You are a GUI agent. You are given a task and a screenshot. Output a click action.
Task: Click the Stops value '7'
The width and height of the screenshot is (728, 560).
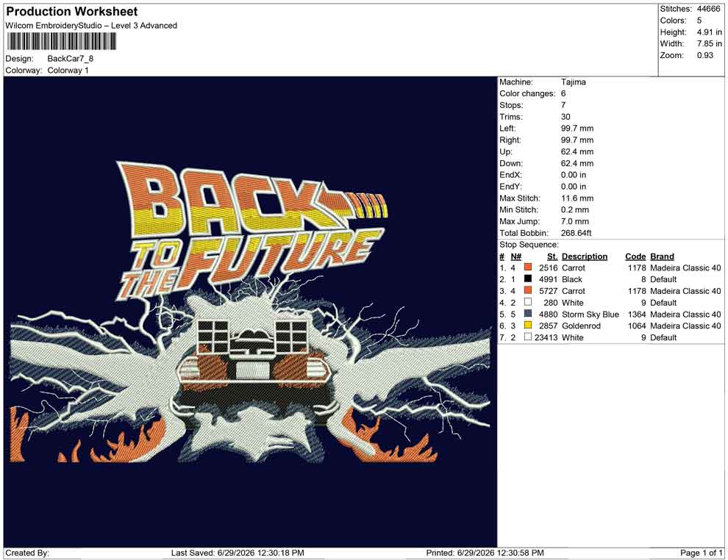coord(563,105)
